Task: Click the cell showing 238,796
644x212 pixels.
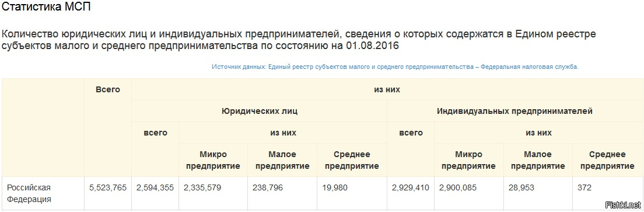Action: point(268,187)
